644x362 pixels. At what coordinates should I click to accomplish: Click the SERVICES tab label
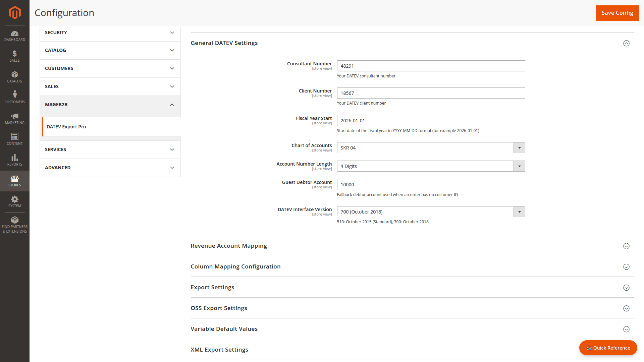coord(55,149)
